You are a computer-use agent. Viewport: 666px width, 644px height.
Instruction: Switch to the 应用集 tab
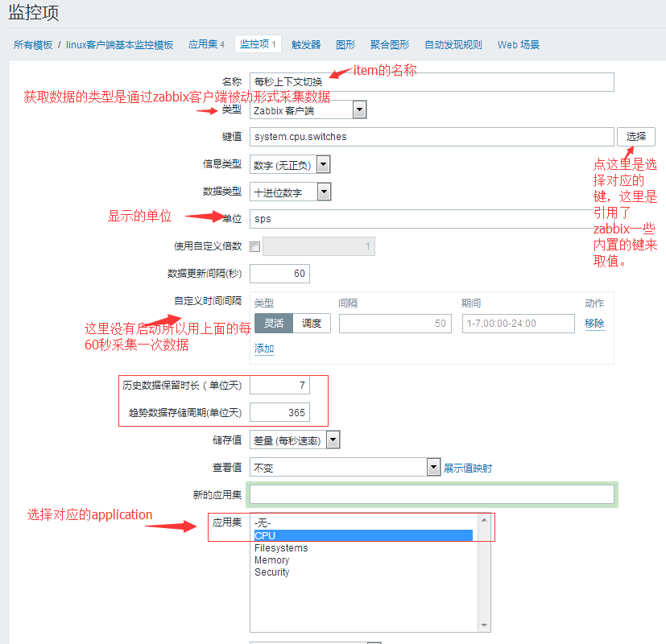(x=205, y=45)
